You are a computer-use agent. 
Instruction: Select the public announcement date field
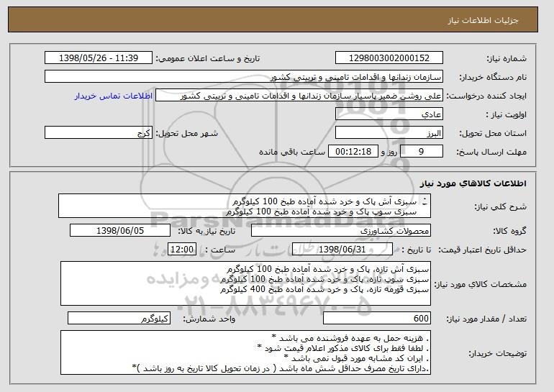[x=99, y=58]
